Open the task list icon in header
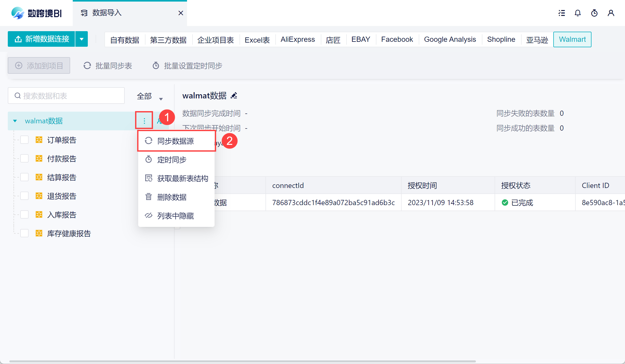Screen dimensions: 625x364 click(x=562, y=13)
